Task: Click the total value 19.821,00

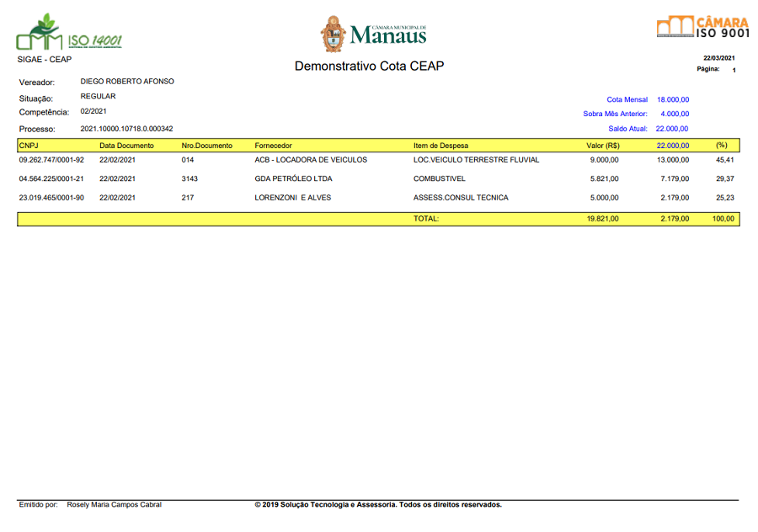Action: tap(602, 219)
